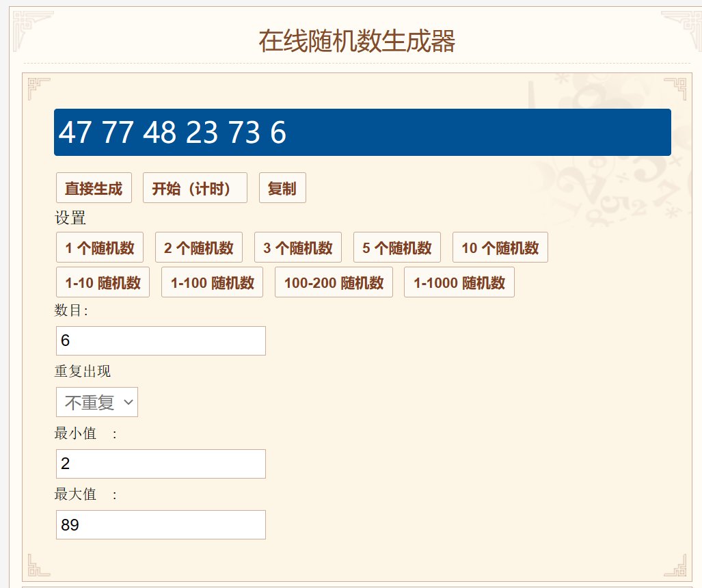The height and width of the screenshot is (588, 702).
Task: Click the blue generated numbers display
Action: click(x=363, y=132)
